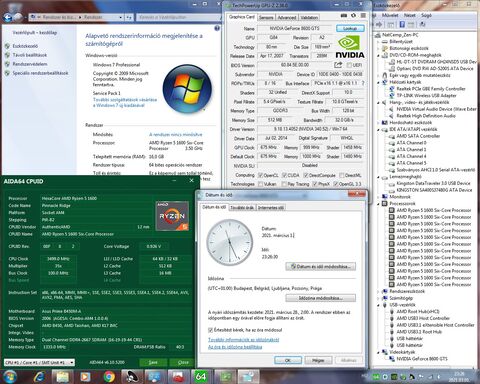Click Dátum és idő módosítása button
This screenshot has width=480, height=384.
pos(321,267)
